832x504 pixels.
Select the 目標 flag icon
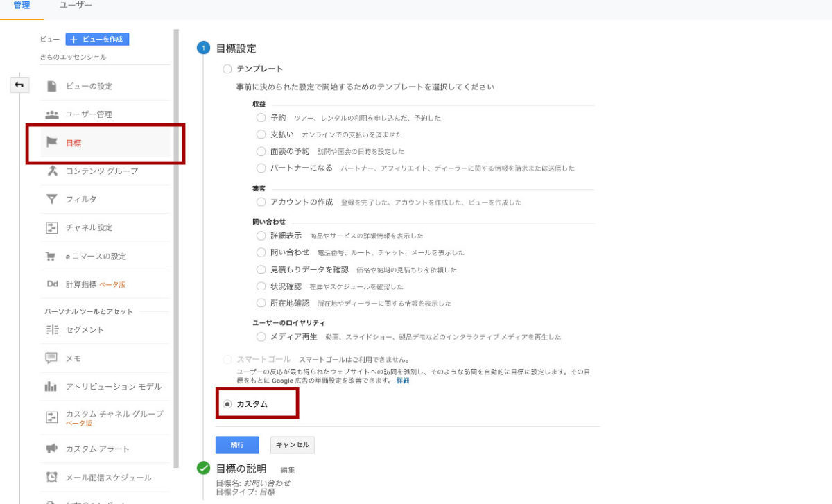tap(51, 143)
